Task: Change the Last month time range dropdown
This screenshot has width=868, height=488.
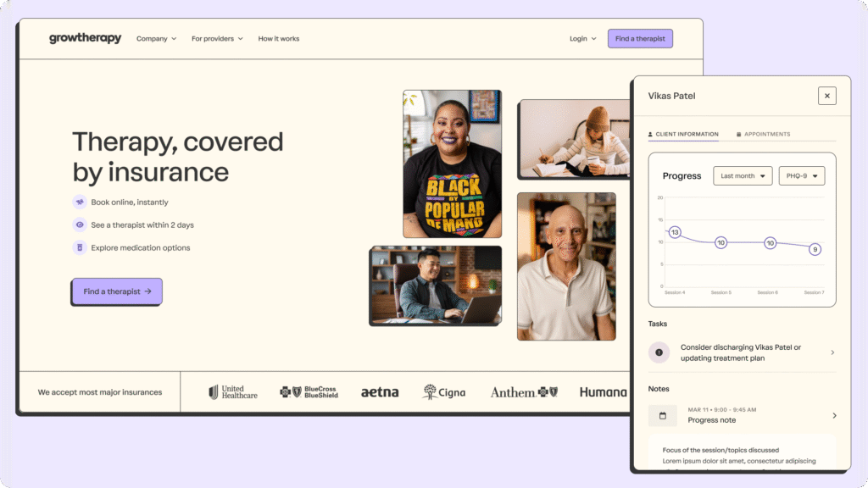Action: (x=743, y=176)
